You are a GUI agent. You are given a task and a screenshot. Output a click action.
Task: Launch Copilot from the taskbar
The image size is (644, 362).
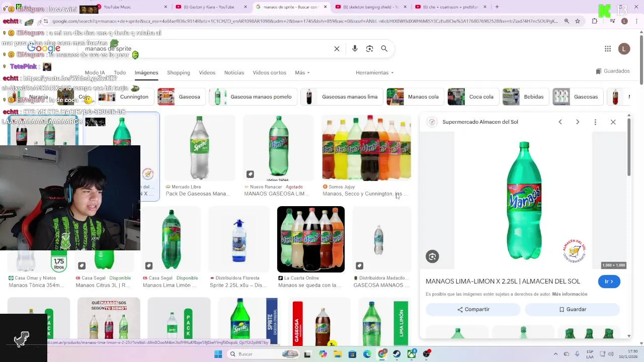pyautogui.click(x=323, y=354)
